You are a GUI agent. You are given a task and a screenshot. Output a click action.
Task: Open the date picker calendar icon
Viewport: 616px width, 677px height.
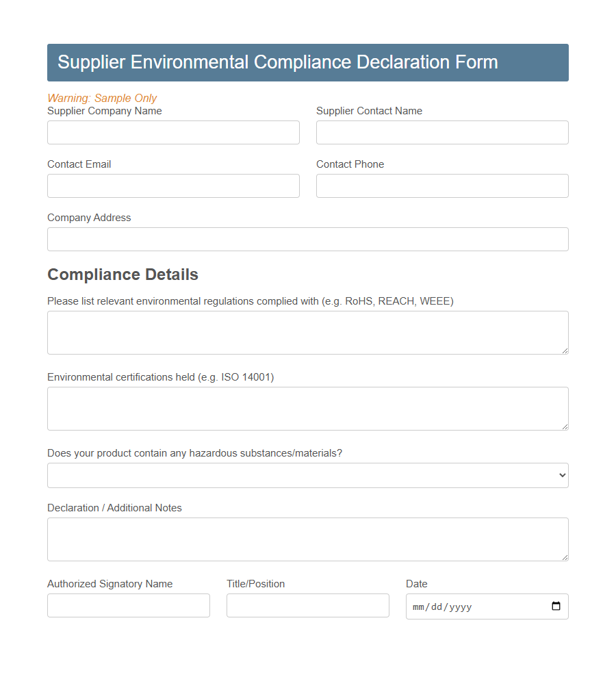(556, 606)
